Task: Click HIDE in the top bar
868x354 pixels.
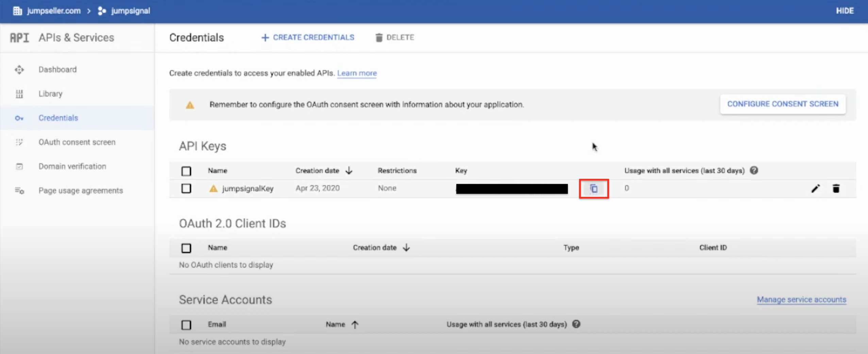Action: 845,11
